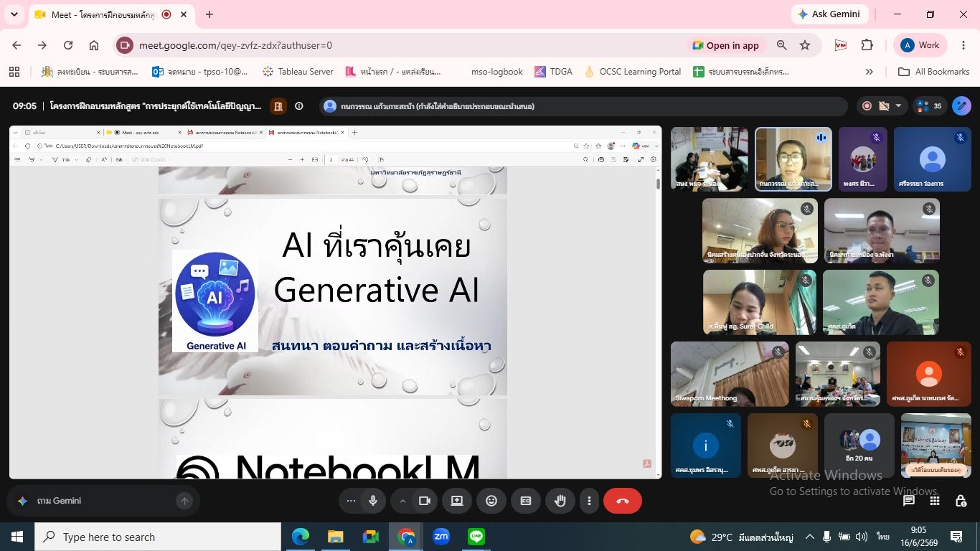Viewport: 980px width, 551px height.
Task: Open File Explorer from taskbar
Action: (336, 537)
